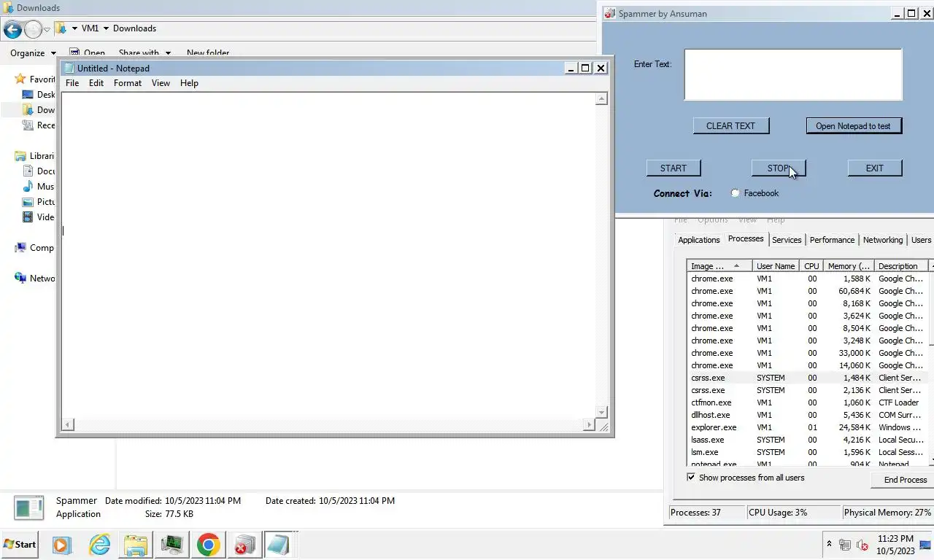This screenshot has height=560, width=934.
Task: Click the Enter Text input box
Action: [x=793, y=74]
